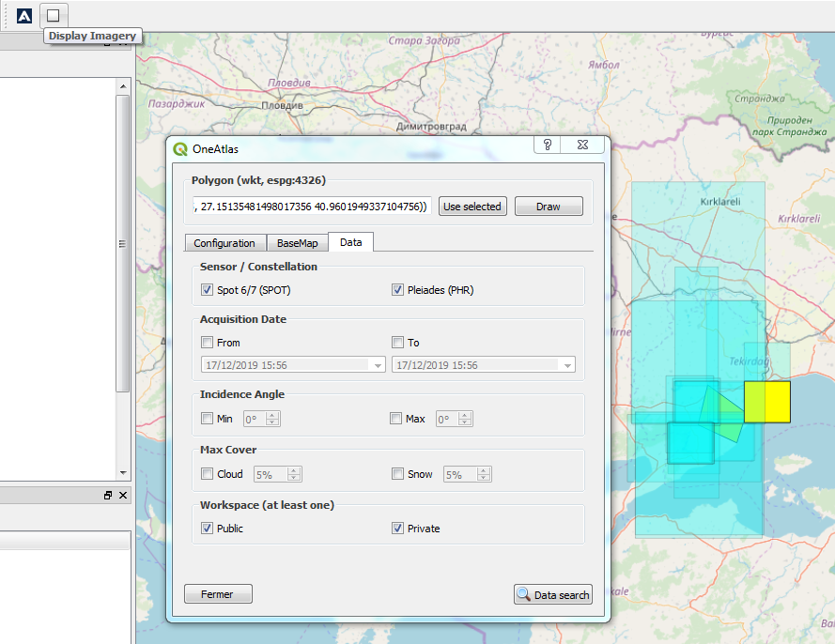Click the Polygon WKT text field
The height and width of the screenshot is (644, 835).
pyautogui.click(x=312, y=207)
